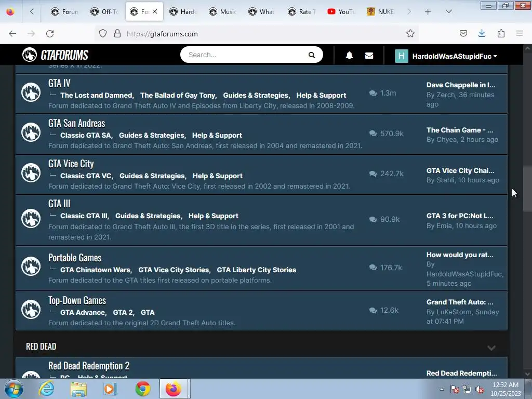Screen dimensions: 532x399
Task: Switch to the NUKE tab
Action: [381, 11]
